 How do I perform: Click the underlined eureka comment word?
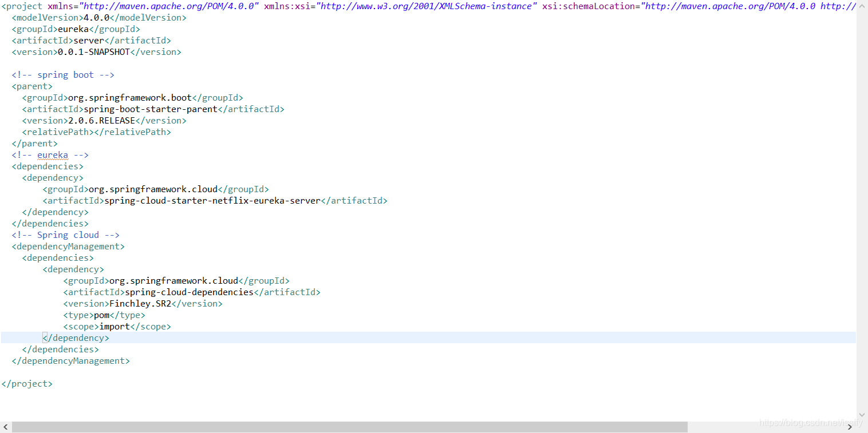pos(53,155)
